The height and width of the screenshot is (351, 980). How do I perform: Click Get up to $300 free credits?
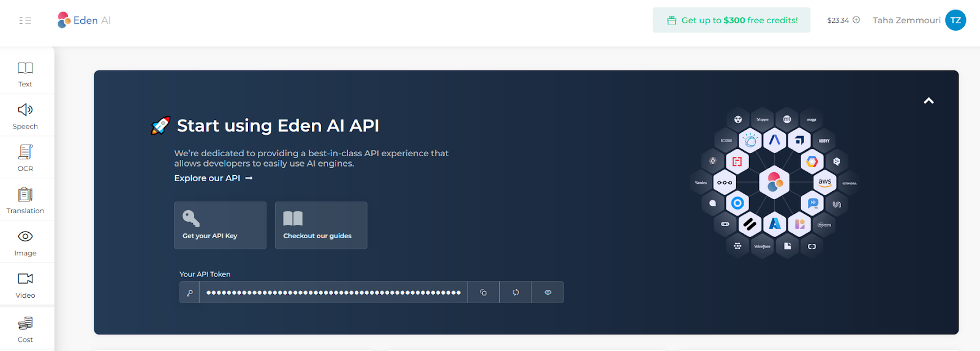[731, 20]
